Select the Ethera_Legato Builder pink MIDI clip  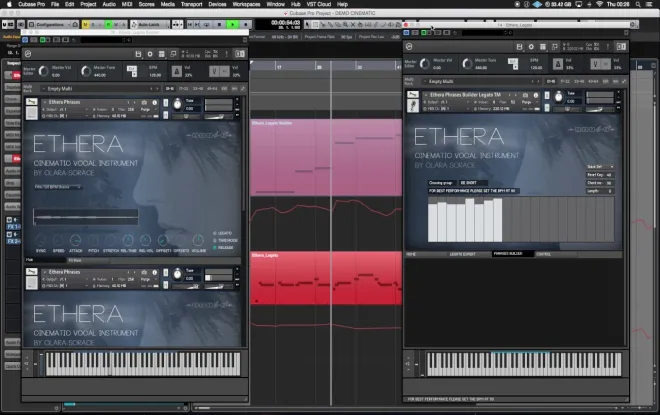pyautogui.click(x=326, y=157)
